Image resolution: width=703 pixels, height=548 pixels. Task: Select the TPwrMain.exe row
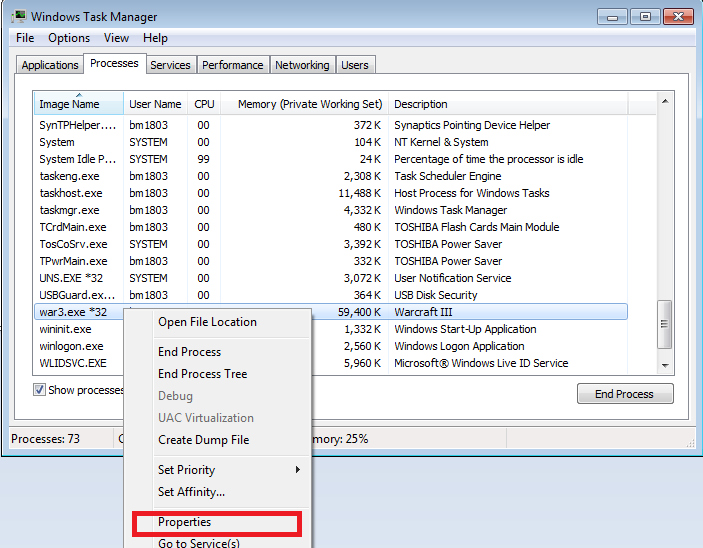pyautogui.click(x=331, y=261)
